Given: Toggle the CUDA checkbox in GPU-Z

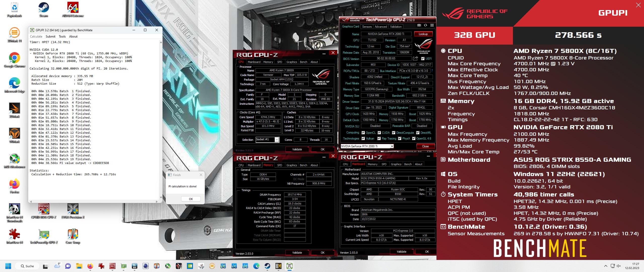Looking at the screenshot, I should (379, 133).
